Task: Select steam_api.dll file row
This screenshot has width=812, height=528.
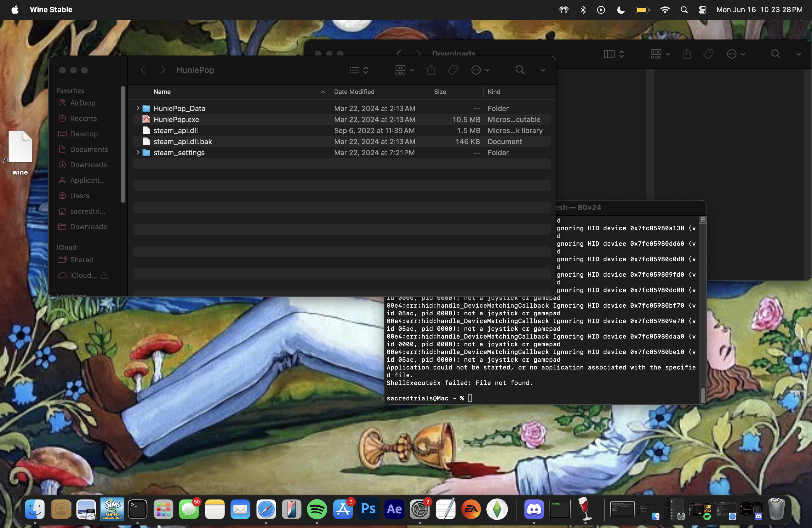Action: (342, 130)
